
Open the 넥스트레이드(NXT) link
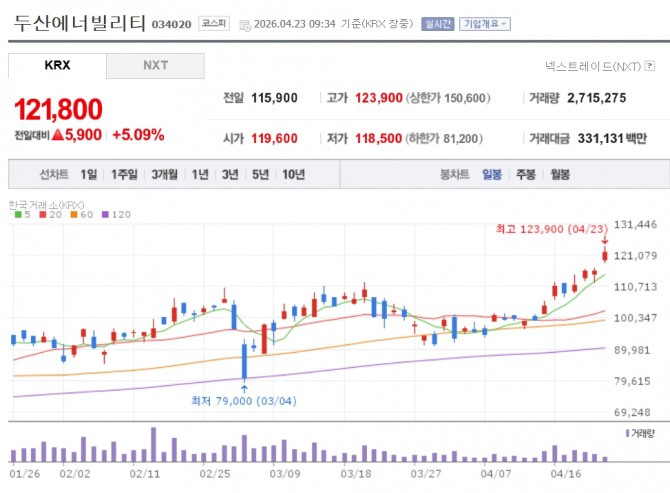[x=593, y=66]
